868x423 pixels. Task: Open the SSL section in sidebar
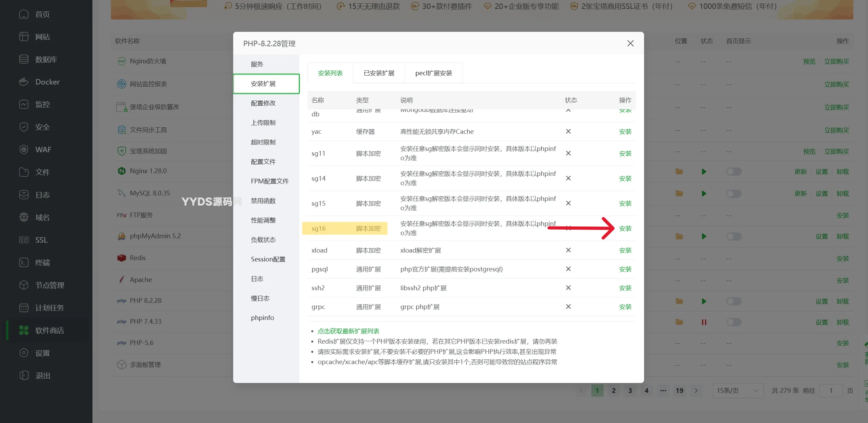(40, 240)
